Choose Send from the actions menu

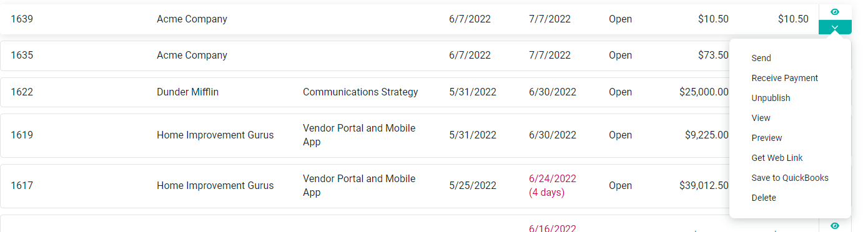point(761,58)
